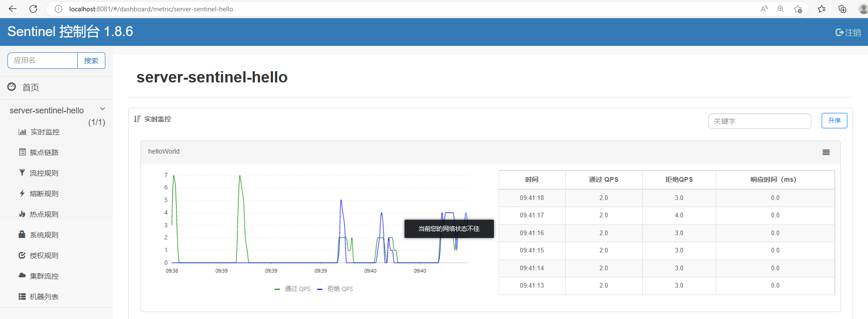Open the read aloud icon

(x=764, y=9)
